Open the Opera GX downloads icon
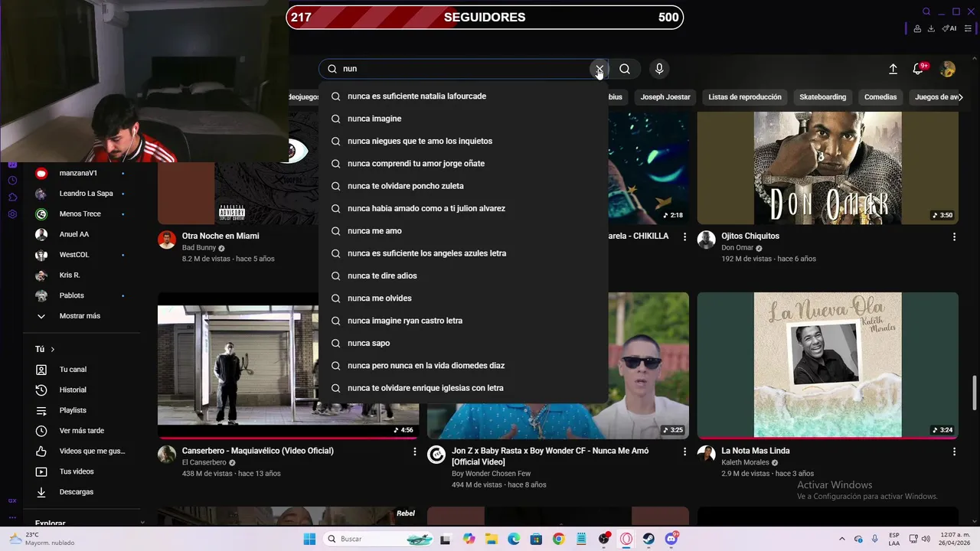980x551 pixels. (931, 28)
